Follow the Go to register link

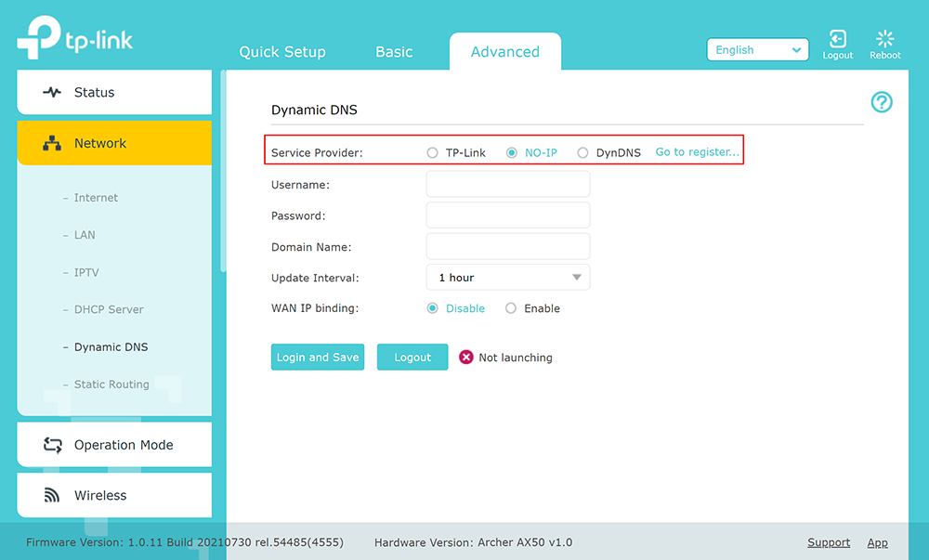[x=697, y=151]
